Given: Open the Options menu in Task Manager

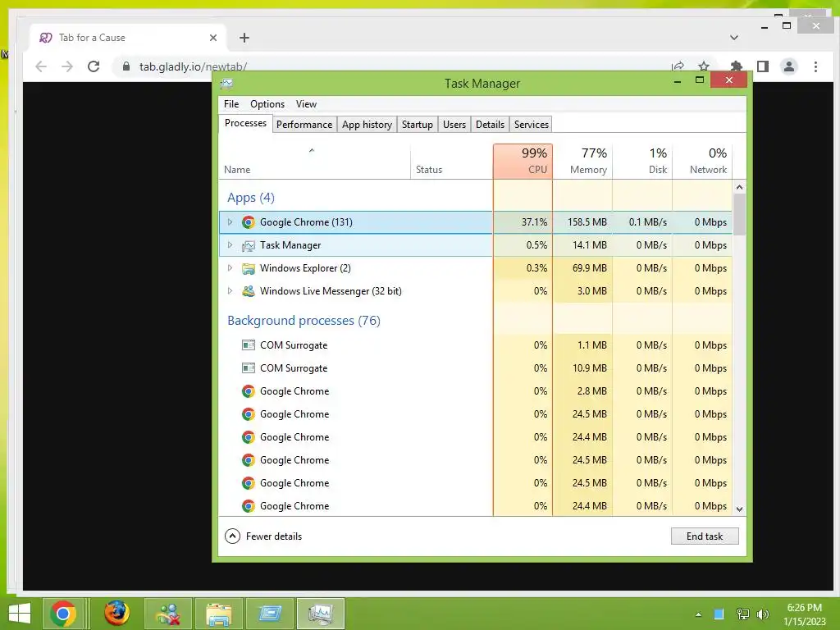Looking at the screenshot, I should tap(267, 104).
